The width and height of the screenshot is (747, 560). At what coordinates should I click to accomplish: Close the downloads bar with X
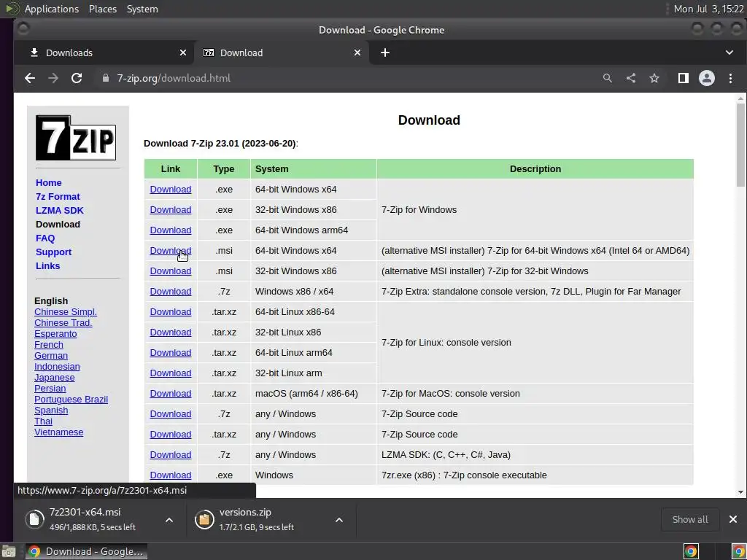(732, 519)
